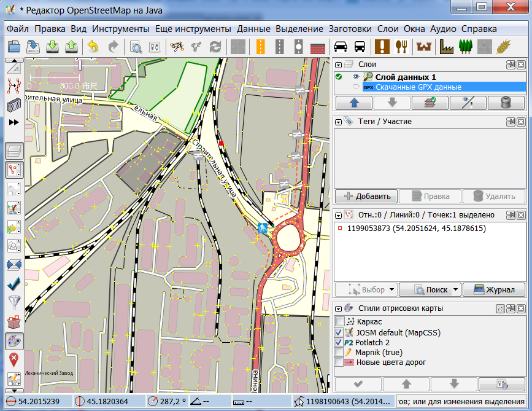Collapse the selection list panel

338,216
